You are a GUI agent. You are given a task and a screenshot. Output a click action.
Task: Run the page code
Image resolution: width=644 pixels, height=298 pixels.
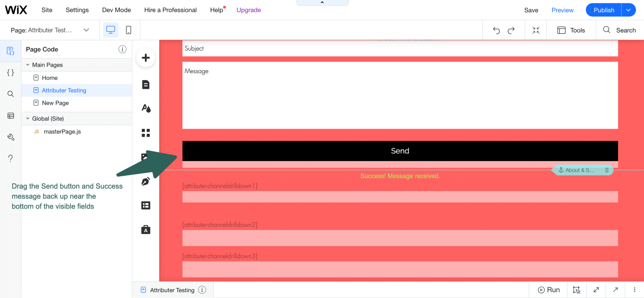pyautogui.click(x=549, y=290)
